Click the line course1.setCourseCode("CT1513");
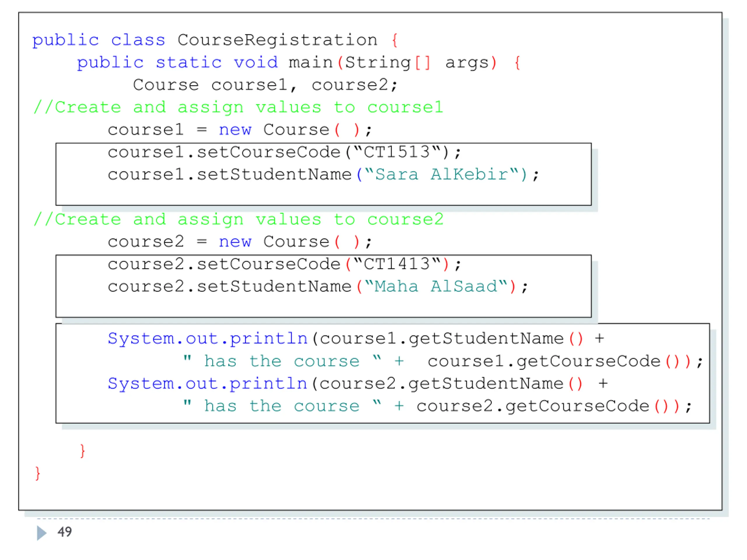Image resolution: width=747 pixels, height=560 pixels. pyautogui.click(x=285, y=153)
